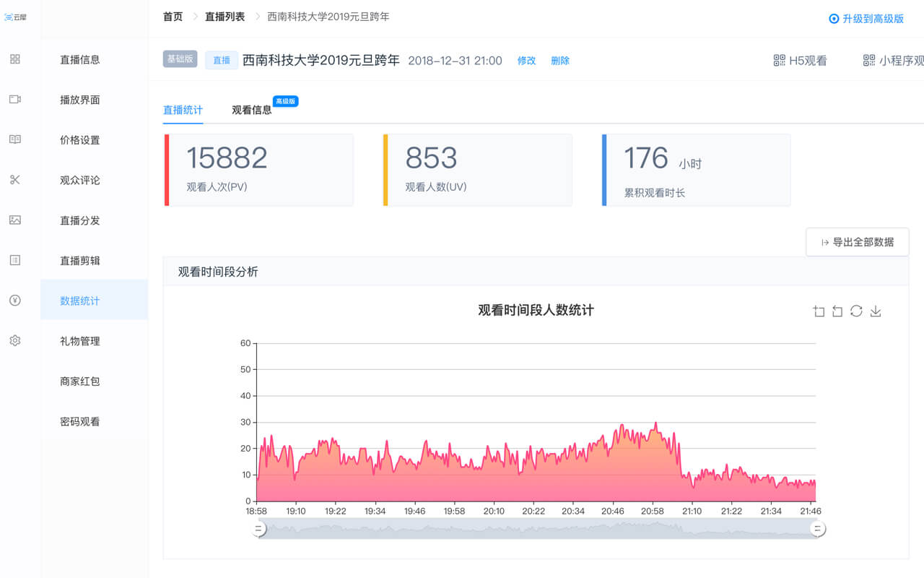This screenshot has width=924, height=578.
Task: Click the grid dashboard icon in left rail
Action: click(x=15, y=59)
